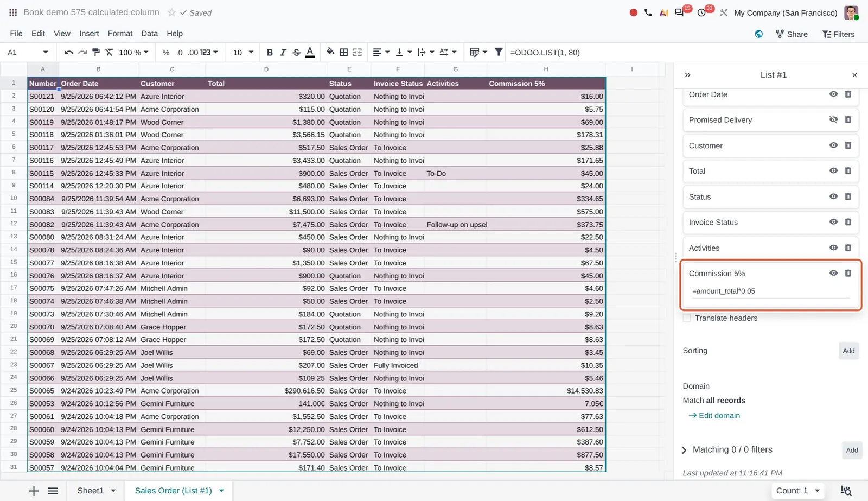This screenshot has height=501, width=868.
Task: Star the spreadsheet as favorite
Action: click(x=171, y=12)
